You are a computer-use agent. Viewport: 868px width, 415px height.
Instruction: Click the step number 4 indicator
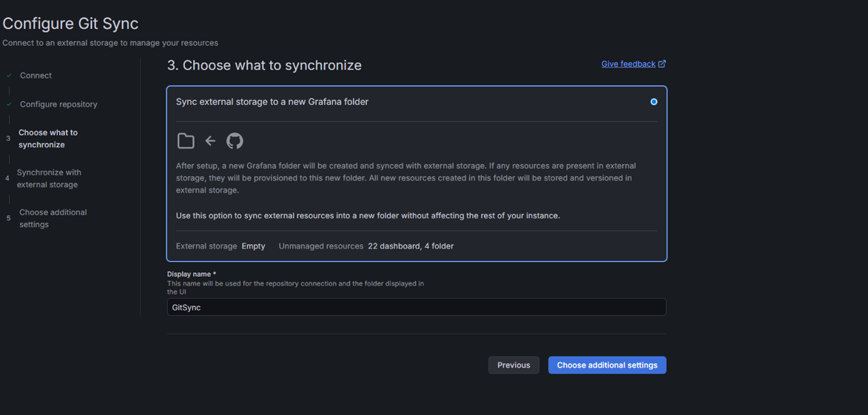pos(7,178)
